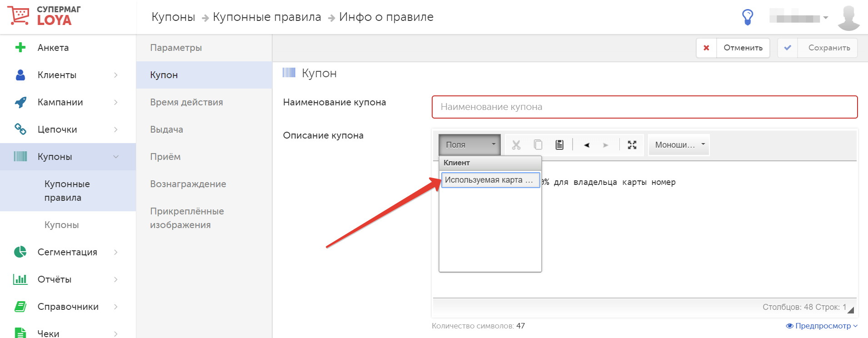868x338 pixels.
Task: Click the Справочники book icon
Action: 20,307
